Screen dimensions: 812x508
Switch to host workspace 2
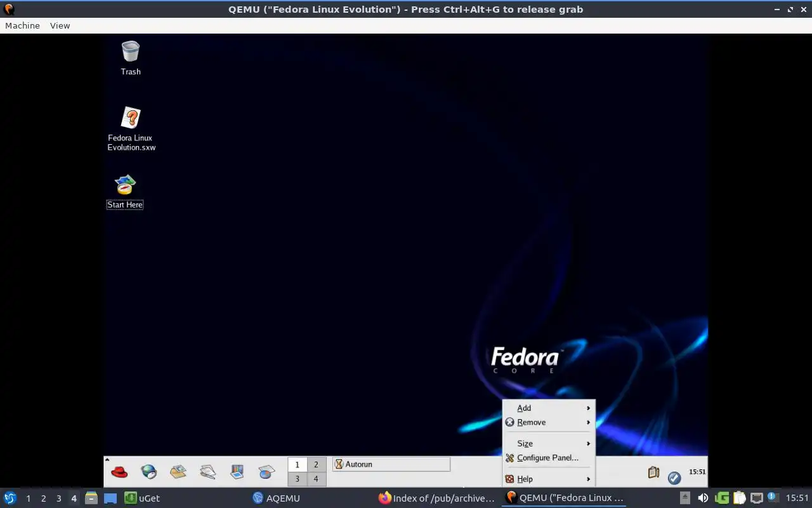(43, 498)
